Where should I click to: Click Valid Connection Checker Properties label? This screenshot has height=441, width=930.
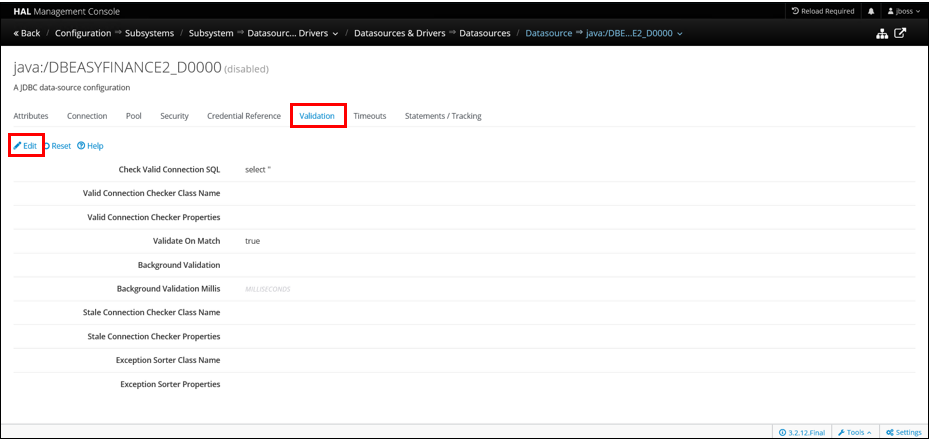154,218
